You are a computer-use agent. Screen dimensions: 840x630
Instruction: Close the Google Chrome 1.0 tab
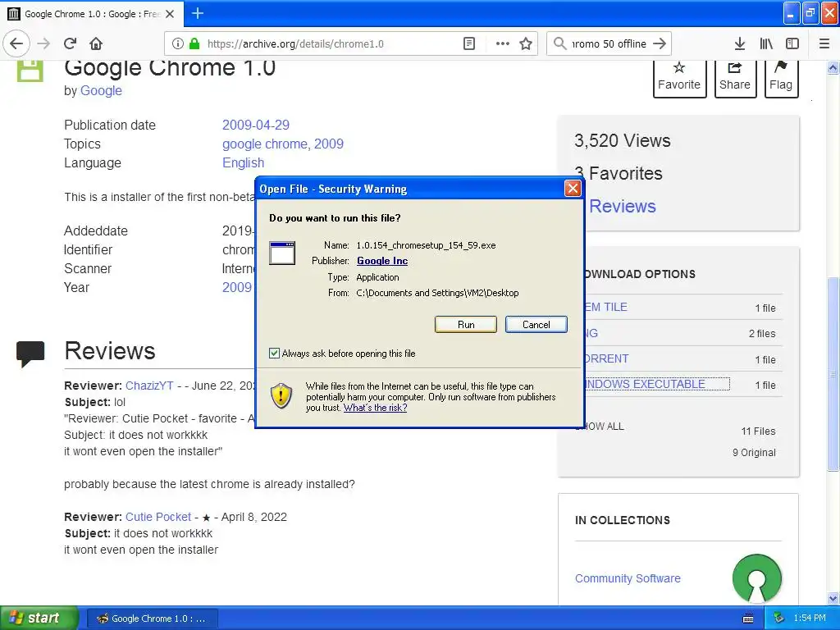point(170,14)
